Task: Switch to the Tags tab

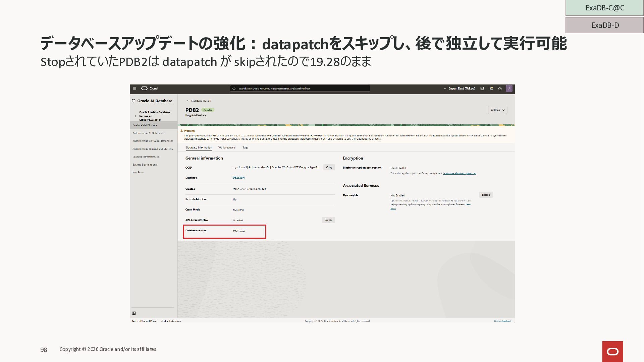Action: click(x=245, y=148)
